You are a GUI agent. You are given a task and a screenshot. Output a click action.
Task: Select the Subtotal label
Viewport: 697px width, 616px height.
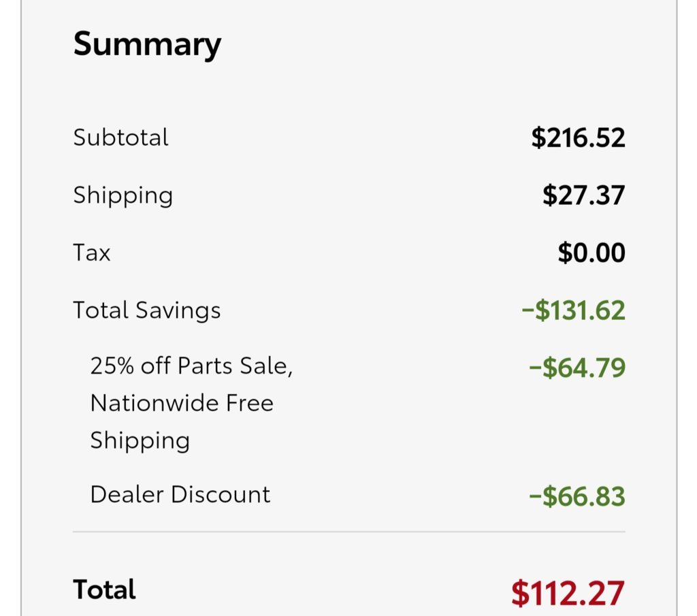point(121,137)
